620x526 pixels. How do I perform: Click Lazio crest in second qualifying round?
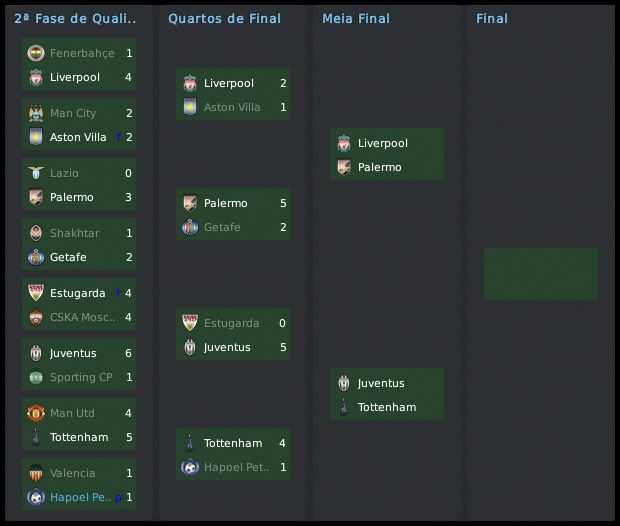coord(36,173)
